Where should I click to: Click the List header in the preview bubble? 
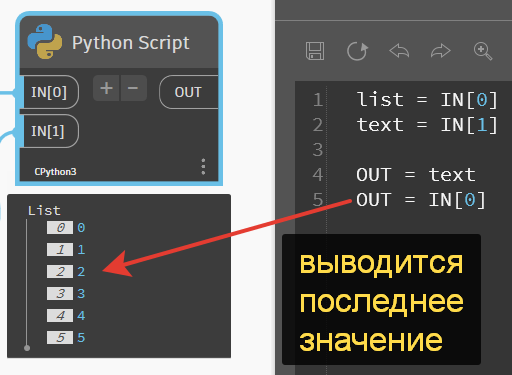(x=44, y=211)
